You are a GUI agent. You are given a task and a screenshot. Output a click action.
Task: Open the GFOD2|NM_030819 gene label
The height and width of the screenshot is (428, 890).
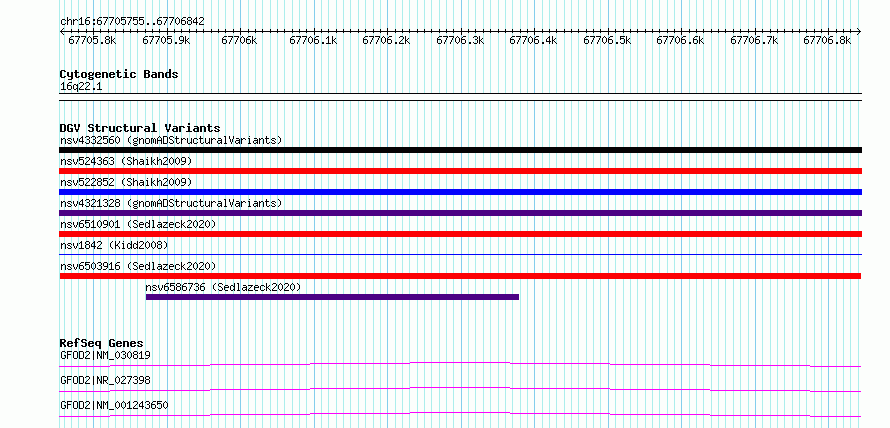[x=105, y=356]
